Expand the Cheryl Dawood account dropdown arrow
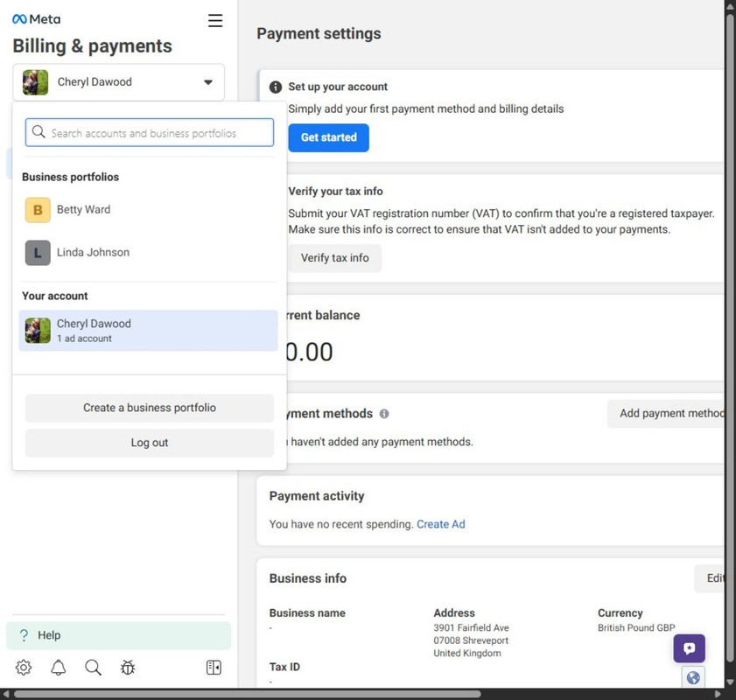The width and height of the screenshot is (736, 700). (x=208, y=82)
